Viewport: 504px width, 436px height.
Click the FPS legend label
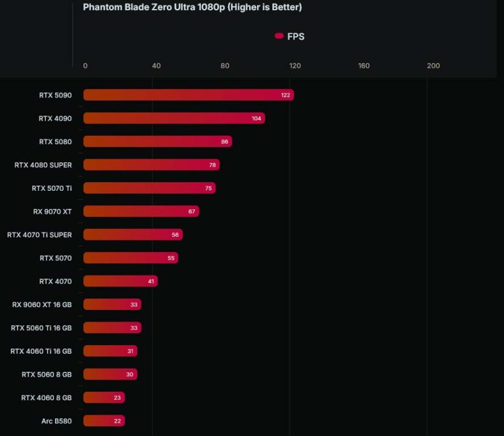296,36
